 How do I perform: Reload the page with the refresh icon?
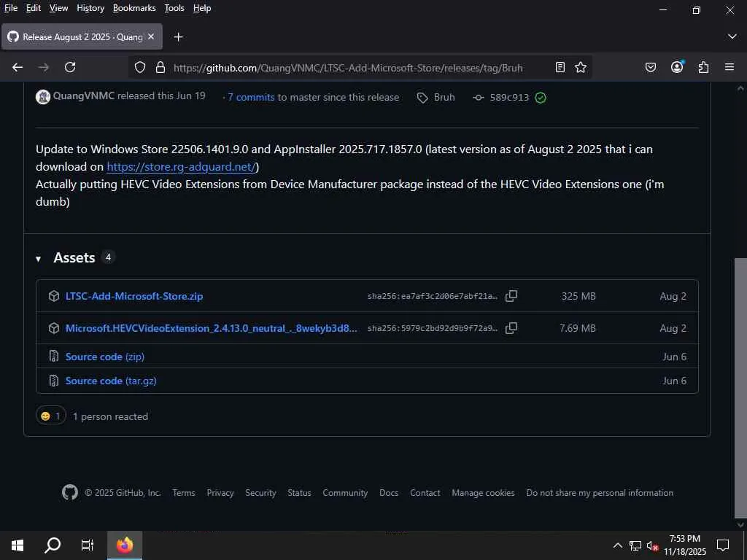(70, 67)
